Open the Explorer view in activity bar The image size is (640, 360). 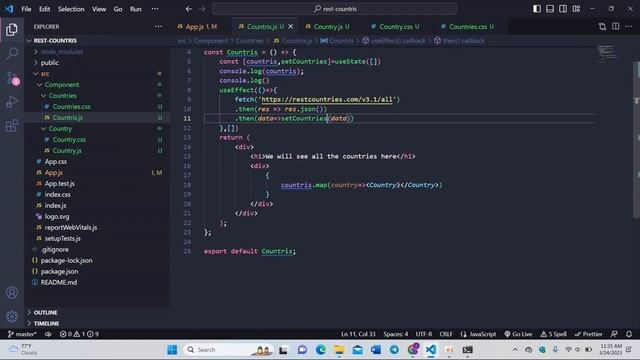click(12, 29)
